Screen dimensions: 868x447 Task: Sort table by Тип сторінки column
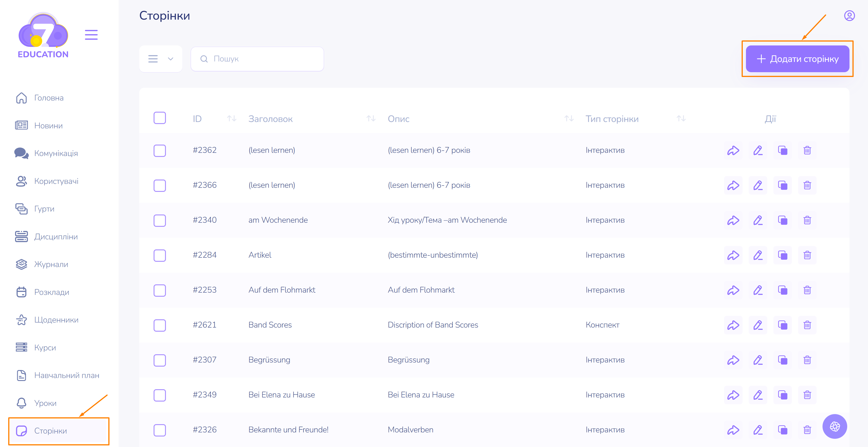(x=681, y=119)
